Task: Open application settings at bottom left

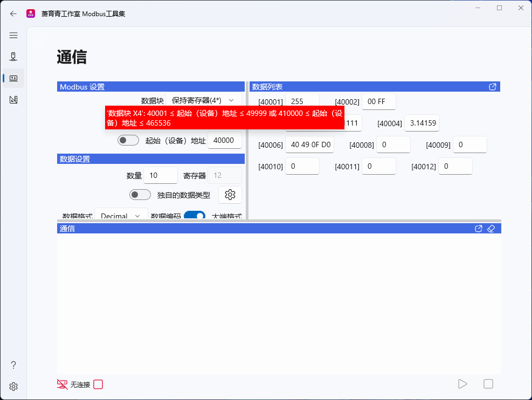Action: (13, 386)
